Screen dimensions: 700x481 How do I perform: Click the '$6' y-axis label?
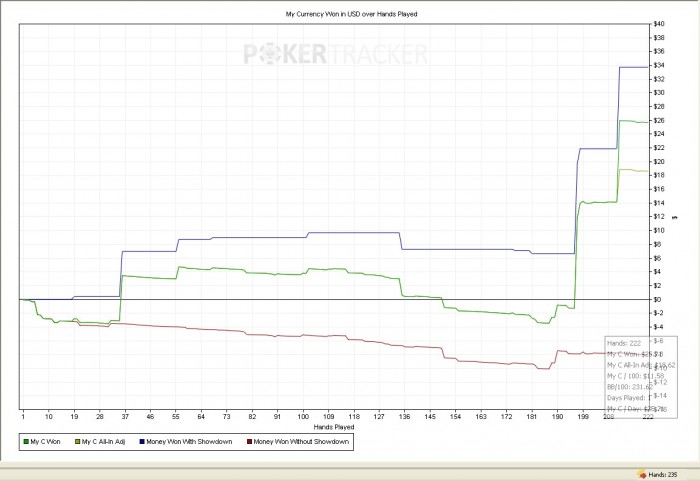(x=658, y=258)
